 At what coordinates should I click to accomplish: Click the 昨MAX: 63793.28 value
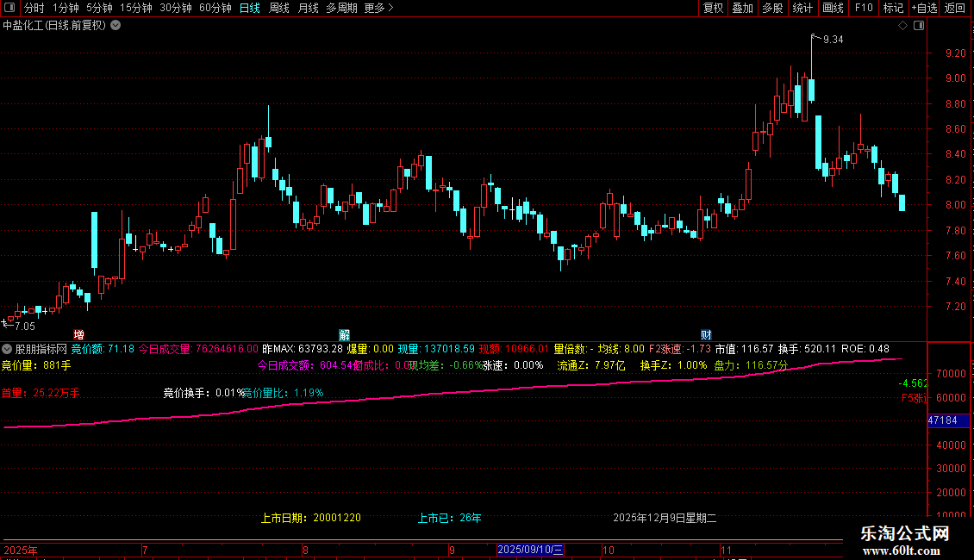coord(303,349)
